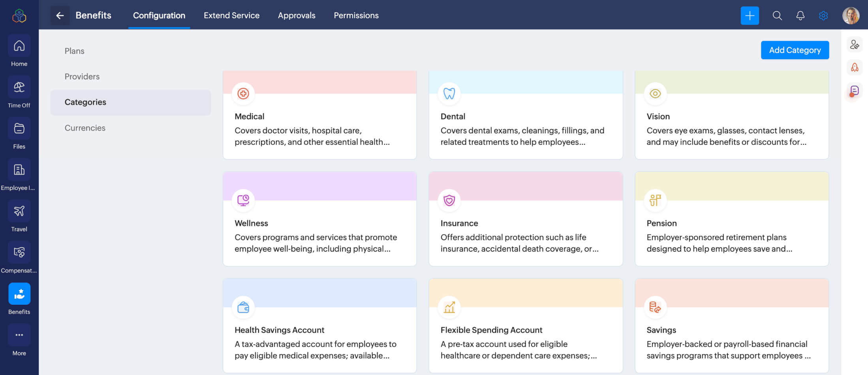This screenshot has height=375, width=868.
Task: Click text 'Covers programs and services that promote'
Action: click(x=316, y=237)
